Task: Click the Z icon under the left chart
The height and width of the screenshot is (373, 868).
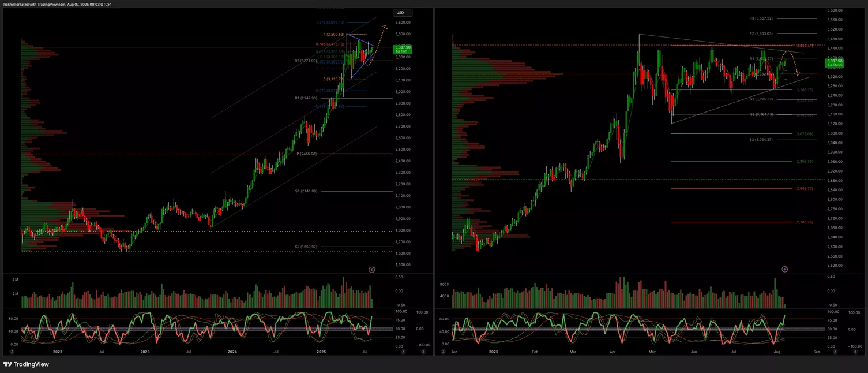Action: pos(12,351)
